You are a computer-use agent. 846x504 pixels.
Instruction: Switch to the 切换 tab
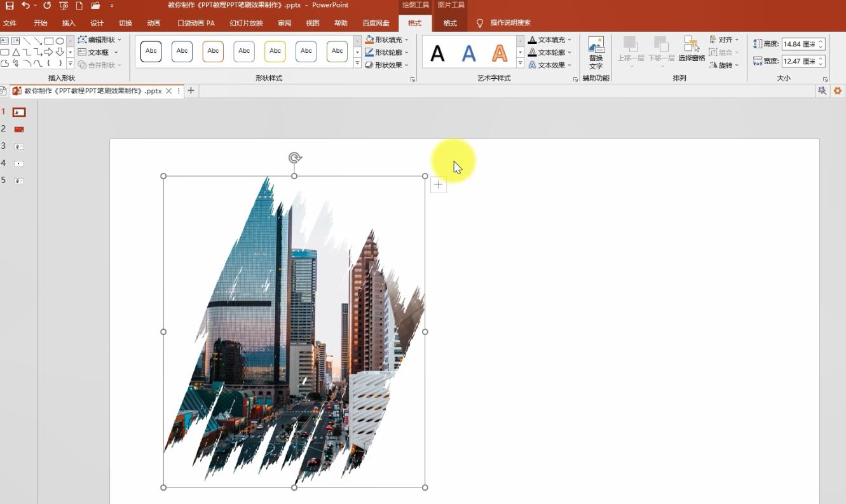click(125, 23)
